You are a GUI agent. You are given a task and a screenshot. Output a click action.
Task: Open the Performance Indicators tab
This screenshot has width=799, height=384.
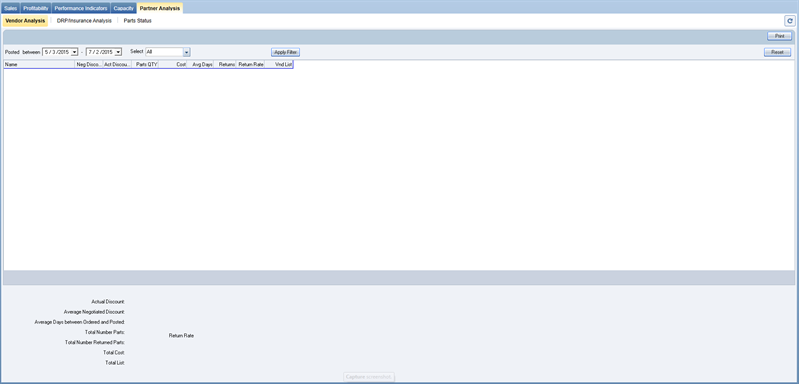tap(81, 8)
